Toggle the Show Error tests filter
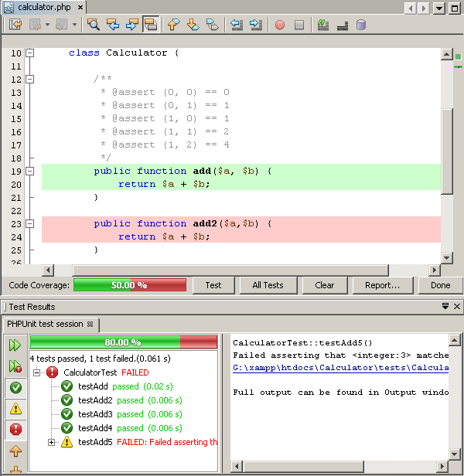The height and width of the screenshot is (476, 464). click(15, 429)
